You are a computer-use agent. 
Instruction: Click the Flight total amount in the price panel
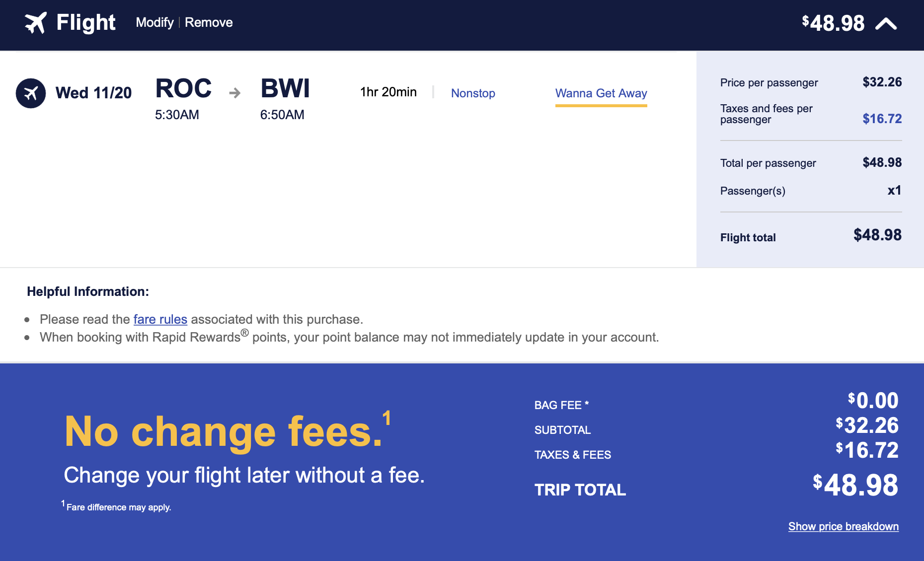[x=877, y=235]
